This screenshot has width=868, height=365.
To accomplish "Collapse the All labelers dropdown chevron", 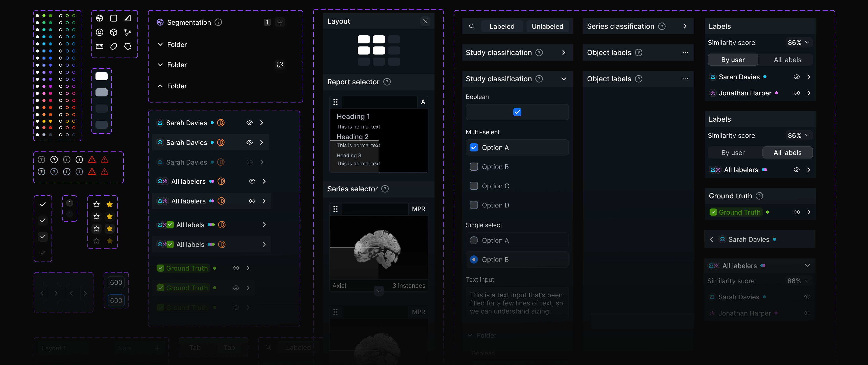I will [x=807, y=266].
